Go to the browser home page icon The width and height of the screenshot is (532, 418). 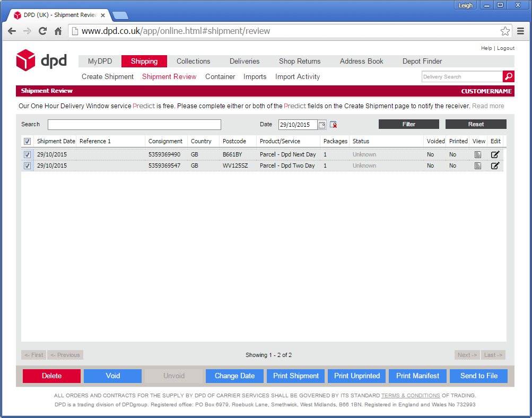[x=58, y=31]
